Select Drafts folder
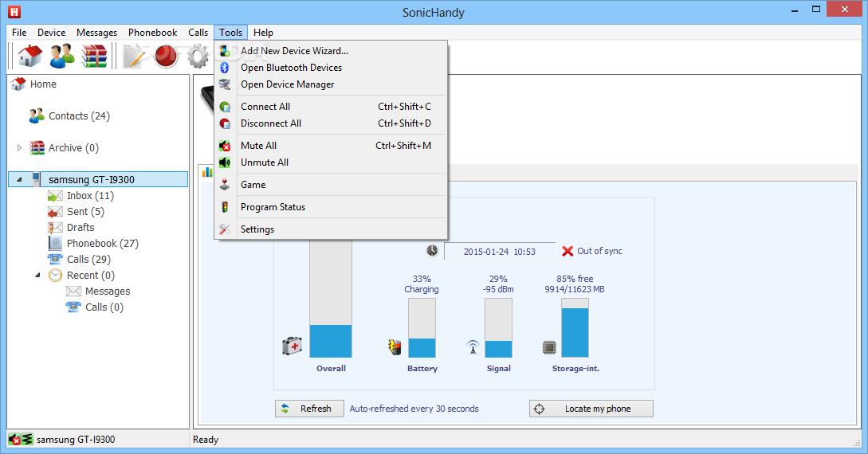Screen dimensions: 868x454 81,227
